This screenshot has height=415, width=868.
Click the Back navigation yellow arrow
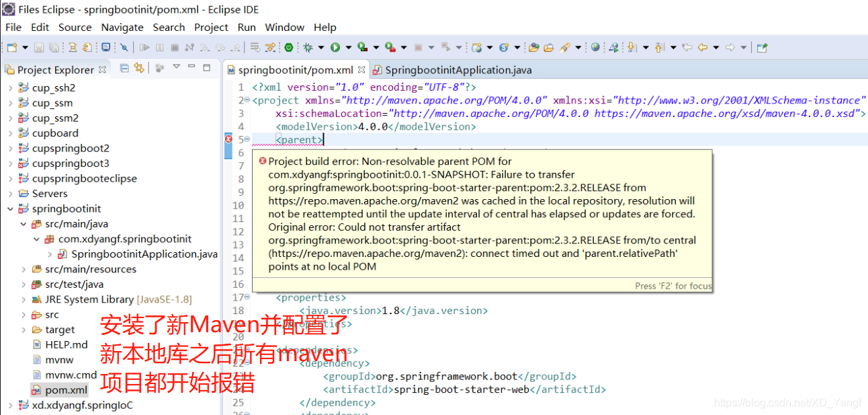click(702, 48)
